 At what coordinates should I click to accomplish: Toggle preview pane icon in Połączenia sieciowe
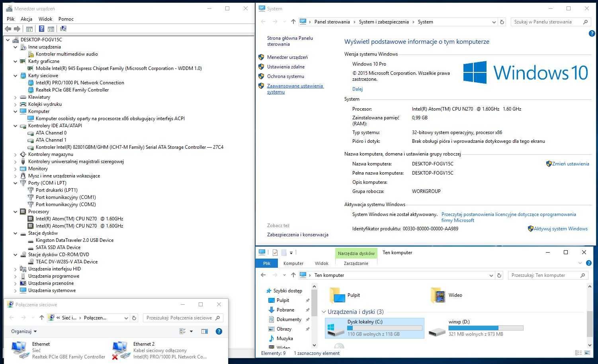(x=205, y=331)
